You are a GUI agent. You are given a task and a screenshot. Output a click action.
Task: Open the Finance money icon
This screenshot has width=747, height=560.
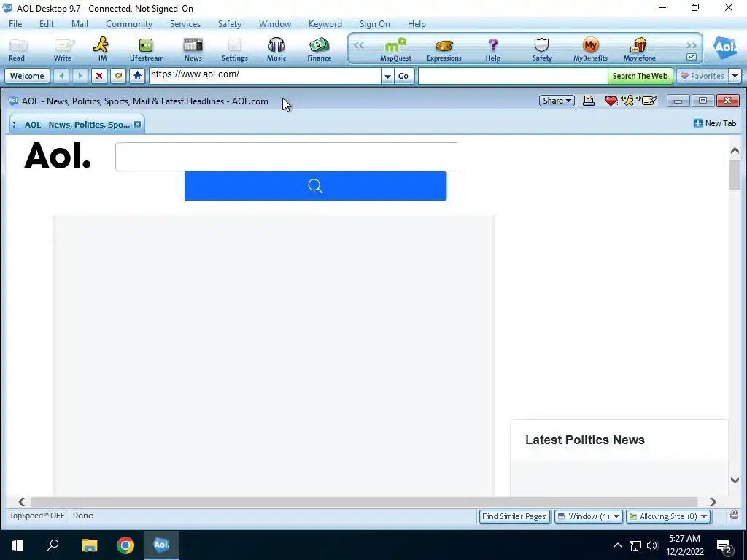pyautogui.click(x=320, y=50)
